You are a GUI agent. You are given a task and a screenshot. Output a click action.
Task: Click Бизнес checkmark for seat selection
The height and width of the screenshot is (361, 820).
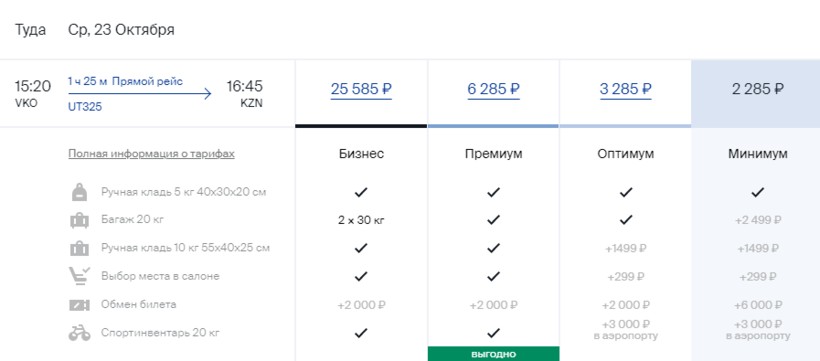(360, 276)
